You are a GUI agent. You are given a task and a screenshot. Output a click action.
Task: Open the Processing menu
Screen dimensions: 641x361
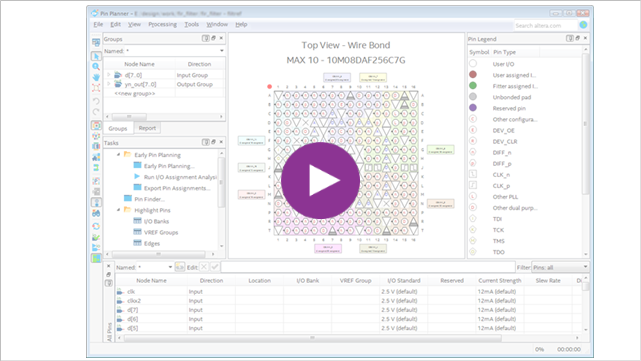point(162,25)
